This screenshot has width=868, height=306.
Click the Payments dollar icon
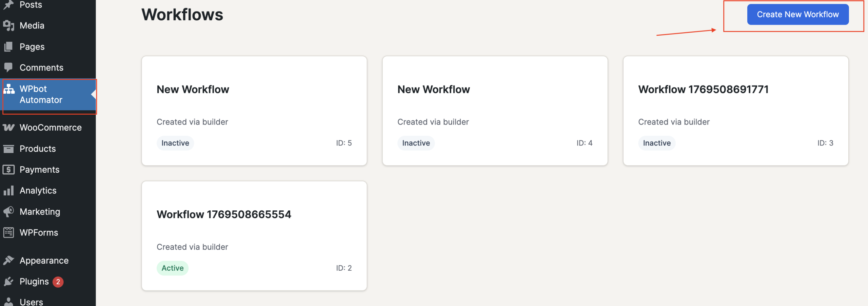[8, 170]
